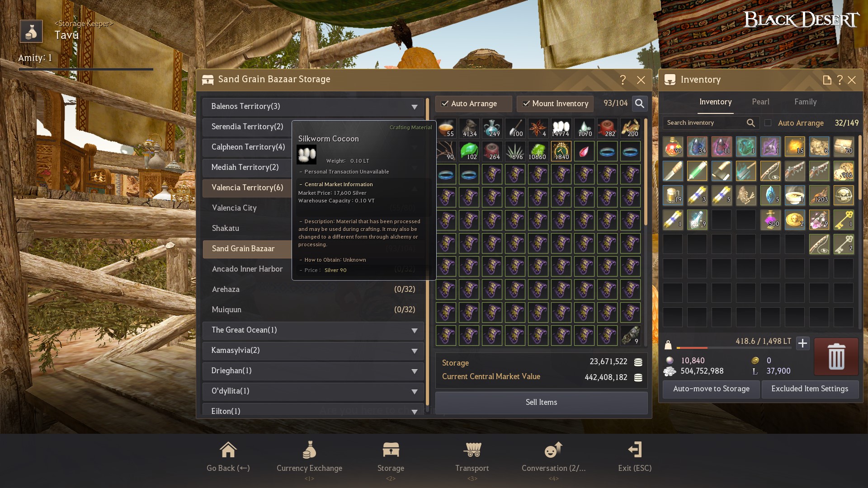Select Muiquun storage
The height and width of the screenshot is (488, 868).
coord(313,310)
